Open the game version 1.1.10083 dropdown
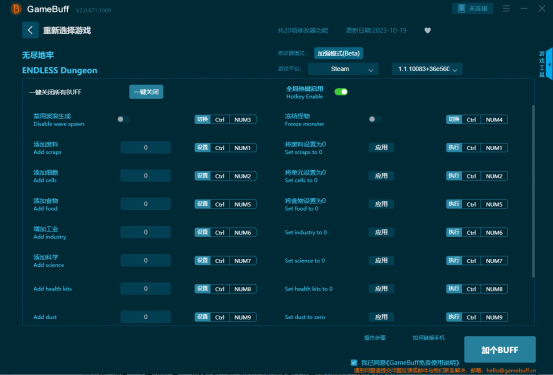The width and height of the screenshot is (553, 375). click(427, 69)
